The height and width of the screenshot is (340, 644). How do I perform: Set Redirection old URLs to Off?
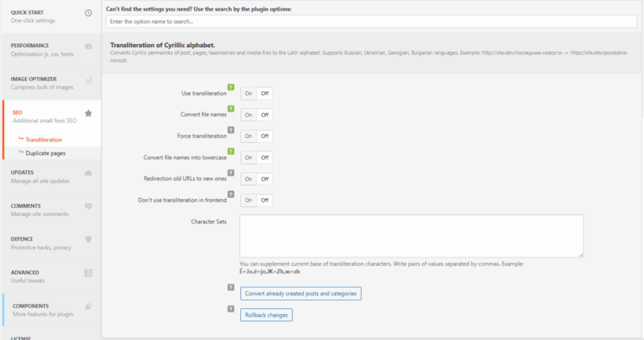point(265,179)
